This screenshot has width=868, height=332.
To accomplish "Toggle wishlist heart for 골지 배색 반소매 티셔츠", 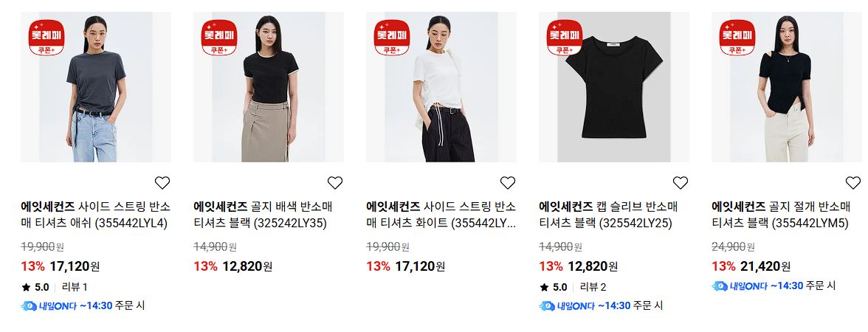I will [335, 183].
